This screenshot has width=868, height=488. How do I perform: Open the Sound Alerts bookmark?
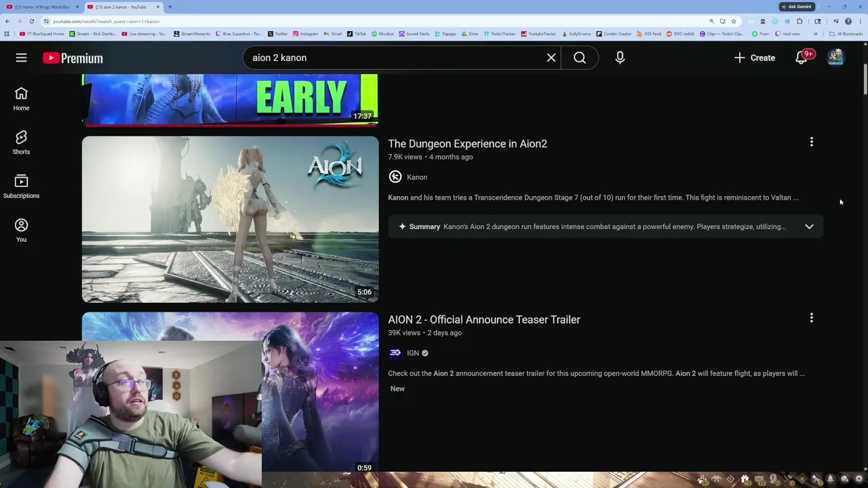point(414,34)
